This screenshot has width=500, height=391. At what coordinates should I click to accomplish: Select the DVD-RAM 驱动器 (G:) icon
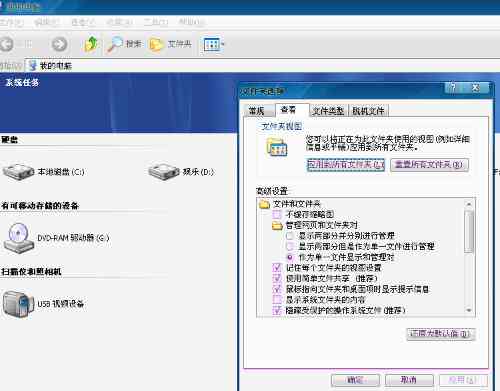[19, 238]
